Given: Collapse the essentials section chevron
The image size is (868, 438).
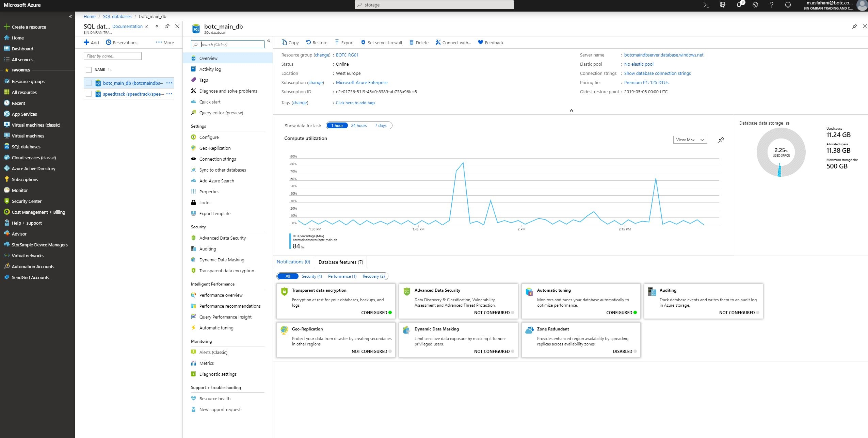Looking at the screenshot, I should (x=571, y=111).
